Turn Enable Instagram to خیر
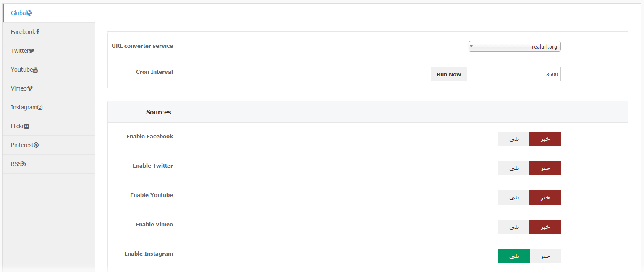The image size is (644, 272). coord(545,256)
